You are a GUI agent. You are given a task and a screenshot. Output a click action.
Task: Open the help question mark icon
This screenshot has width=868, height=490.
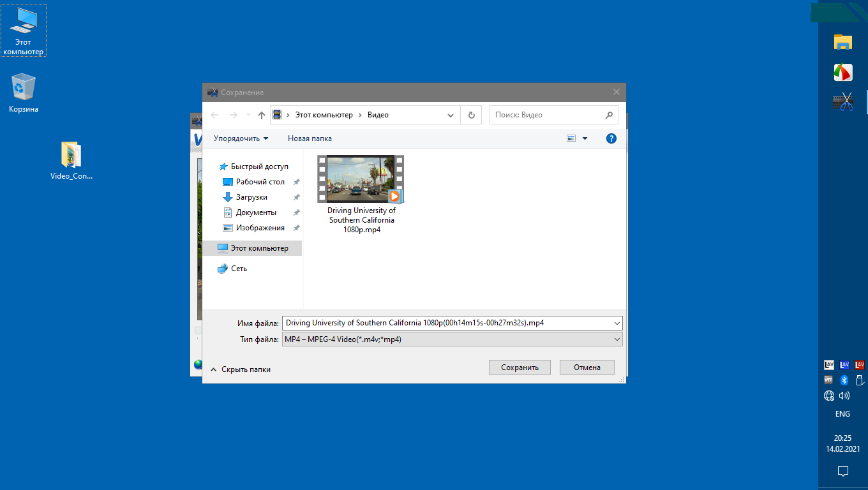(x=611, y=138)
